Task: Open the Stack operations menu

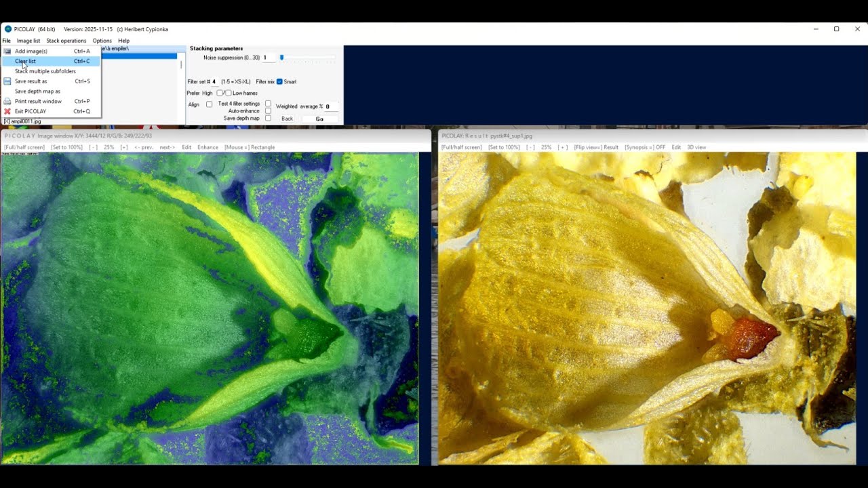Action: pyautogui.click(x=66, y=41)
